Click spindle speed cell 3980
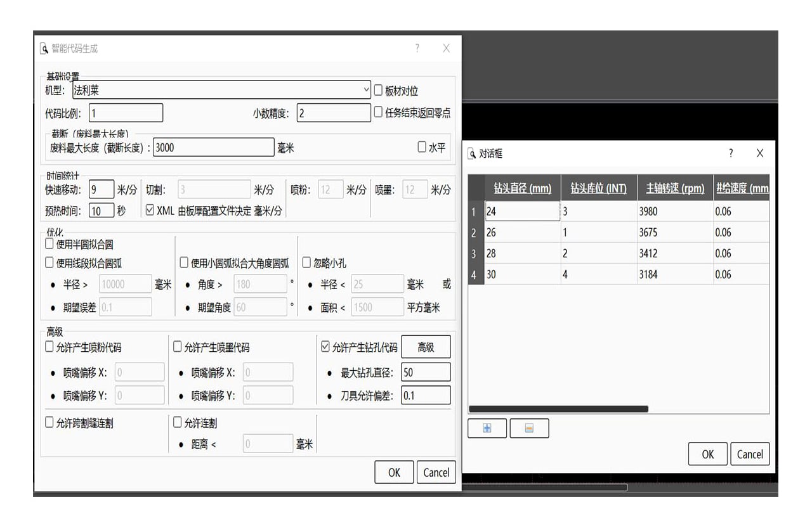 pos(675,211)
